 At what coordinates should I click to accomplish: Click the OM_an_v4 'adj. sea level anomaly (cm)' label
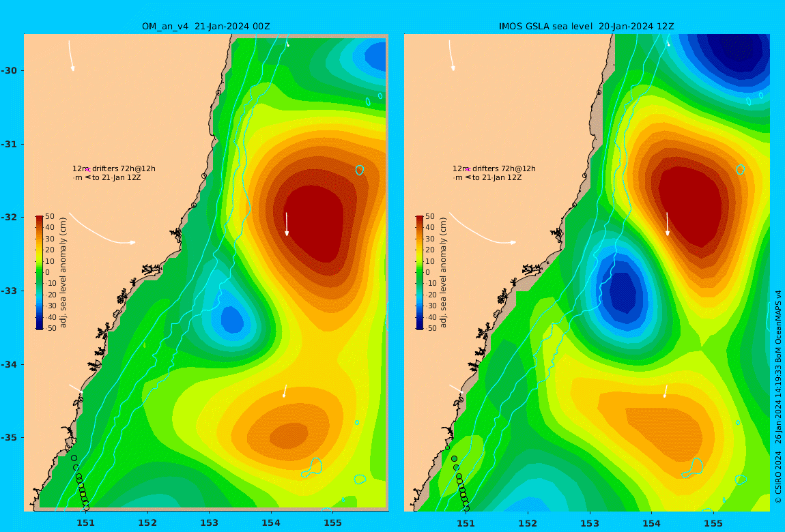click(x=63, y=273)
